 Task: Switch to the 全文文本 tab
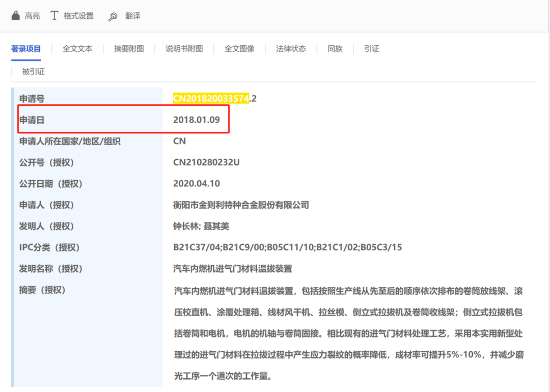(x=77, y=49)
